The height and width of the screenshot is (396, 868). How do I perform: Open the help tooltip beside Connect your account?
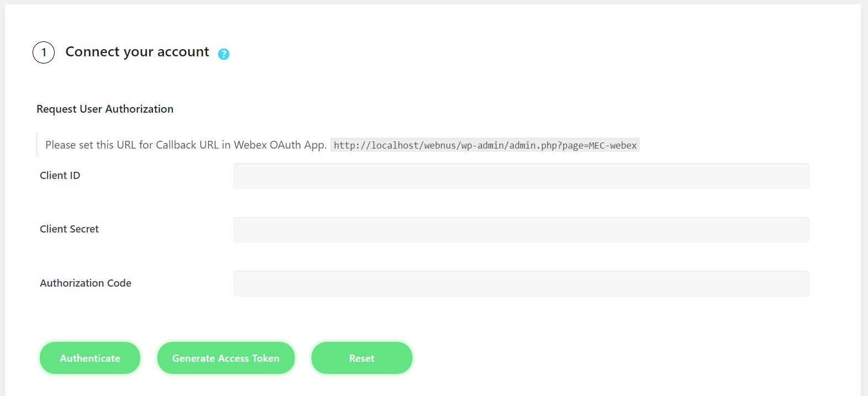point(224,54)
